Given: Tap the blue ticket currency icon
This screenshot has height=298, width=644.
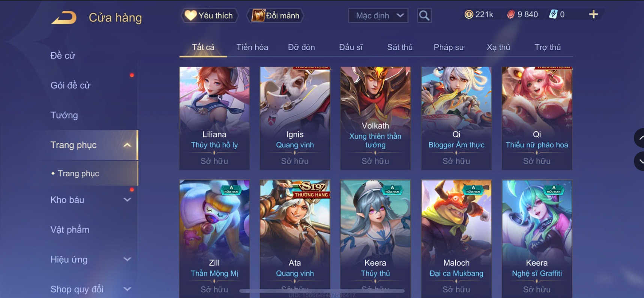Looking at the screenshot, I should coord(553,15).
